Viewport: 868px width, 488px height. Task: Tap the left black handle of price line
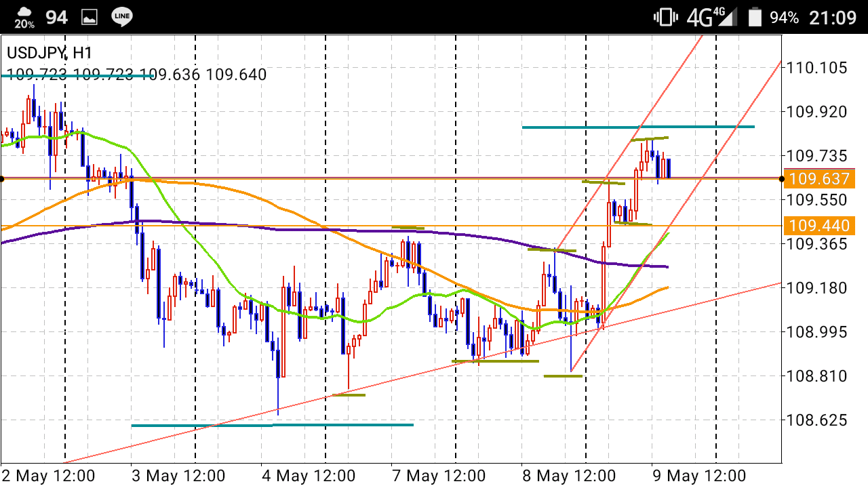point(3,178)
